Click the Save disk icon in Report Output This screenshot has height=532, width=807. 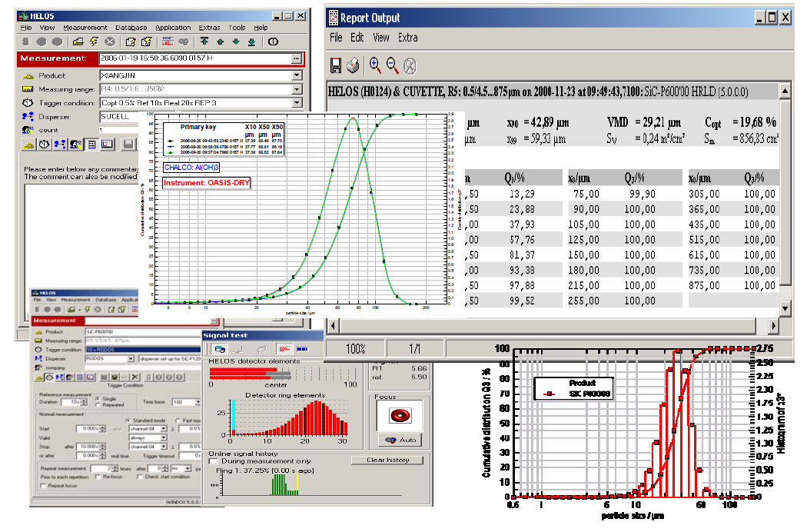336,66
